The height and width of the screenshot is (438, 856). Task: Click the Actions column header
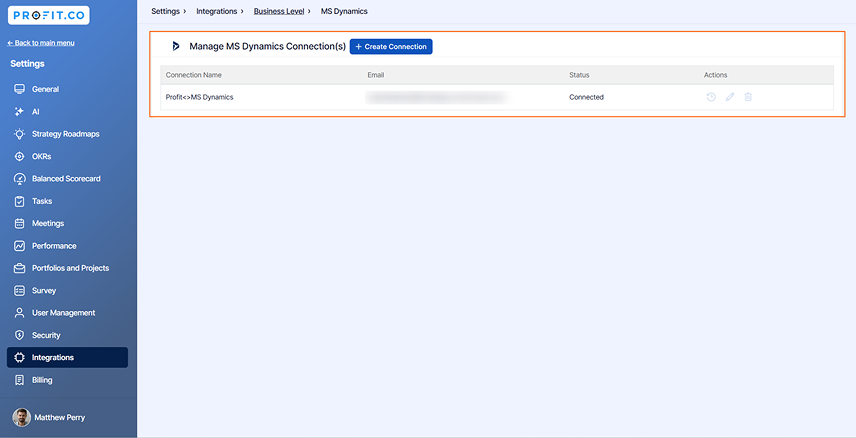716,75
